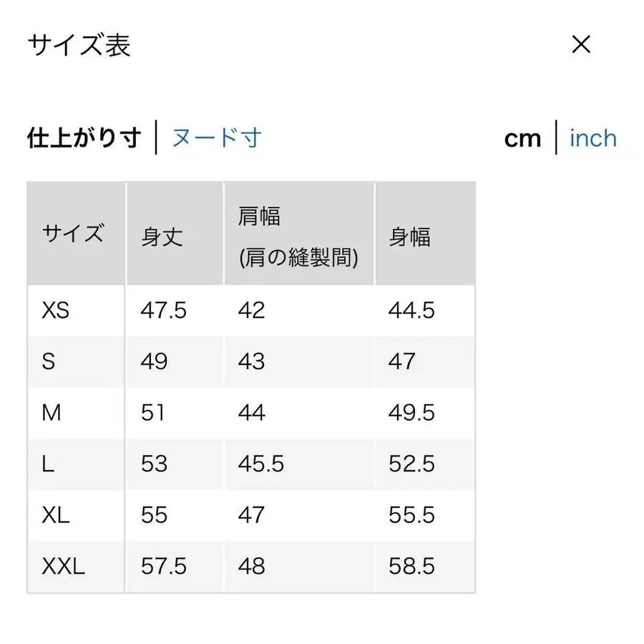Viewport: 644px width, 644px height.
Task: Select the 45.5 shoulder width value for L
Action: 260,464
